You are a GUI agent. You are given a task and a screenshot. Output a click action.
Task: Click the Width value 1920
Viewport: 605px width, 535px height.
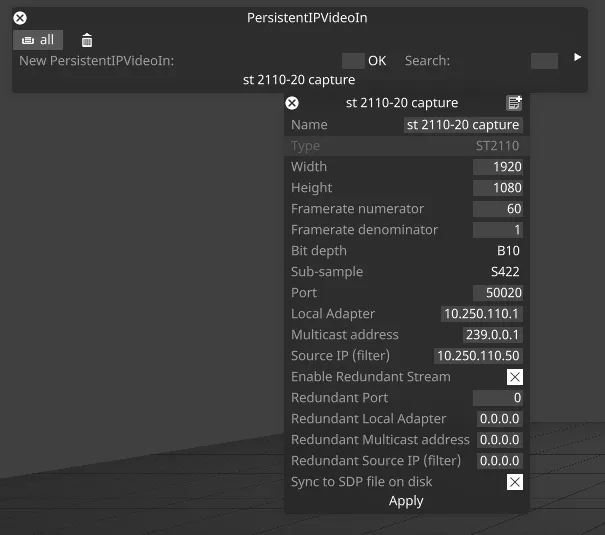[498, 167]
